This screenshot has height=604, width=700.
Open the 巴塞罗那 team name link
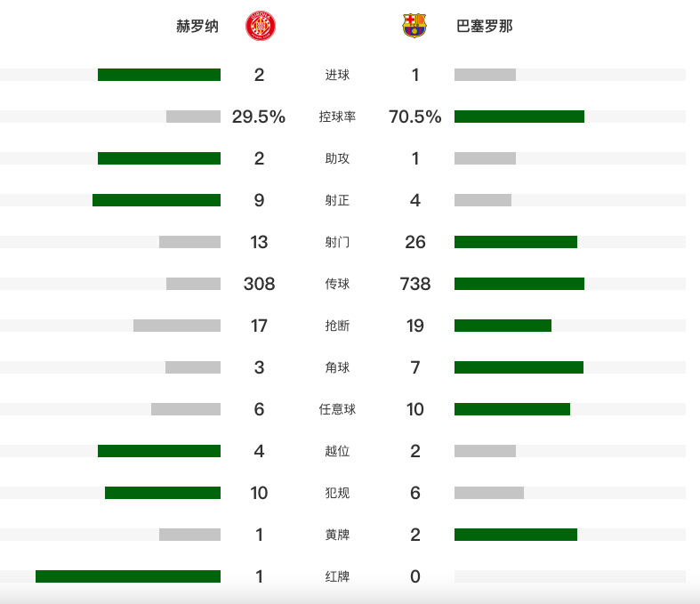tap(483, 27)
